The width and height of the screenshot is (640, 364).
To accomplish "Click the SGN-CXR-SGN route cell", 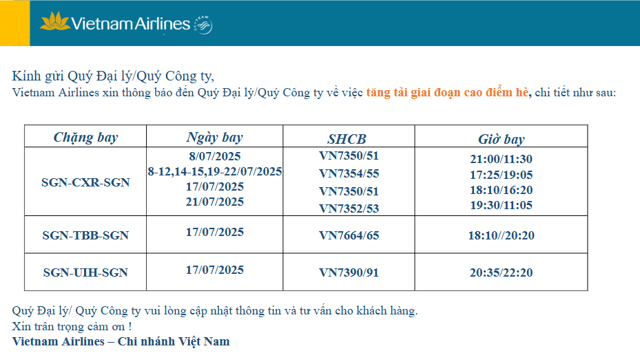I will pos(85,182).
